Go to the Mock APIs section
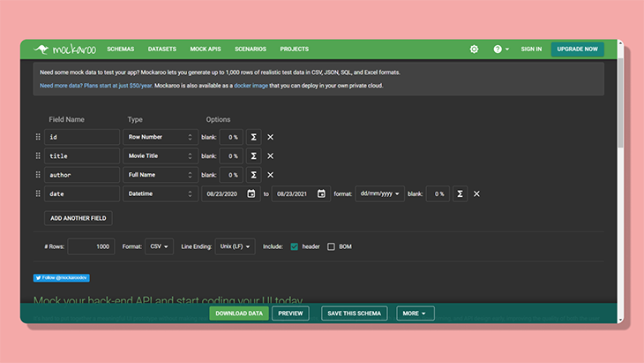Image resolution: width=644 pixels, height=363 pixels. (x=206, y=49)
